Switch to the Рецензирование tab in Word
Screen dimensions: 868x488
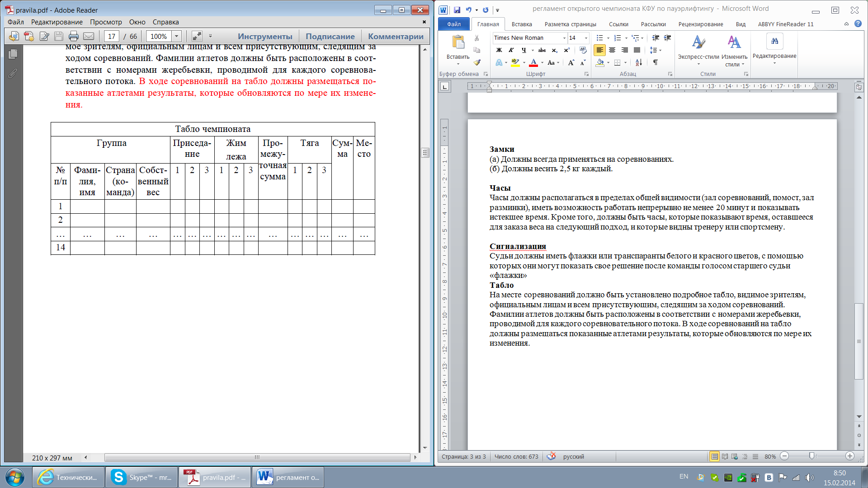click(x=701, y=24)
